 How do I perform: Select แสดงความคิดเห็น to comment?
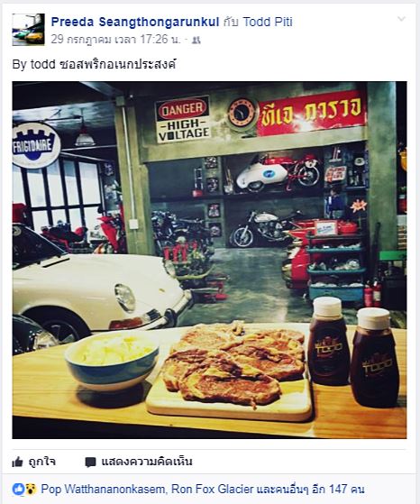pyautogui.click(x=147, y=462)
